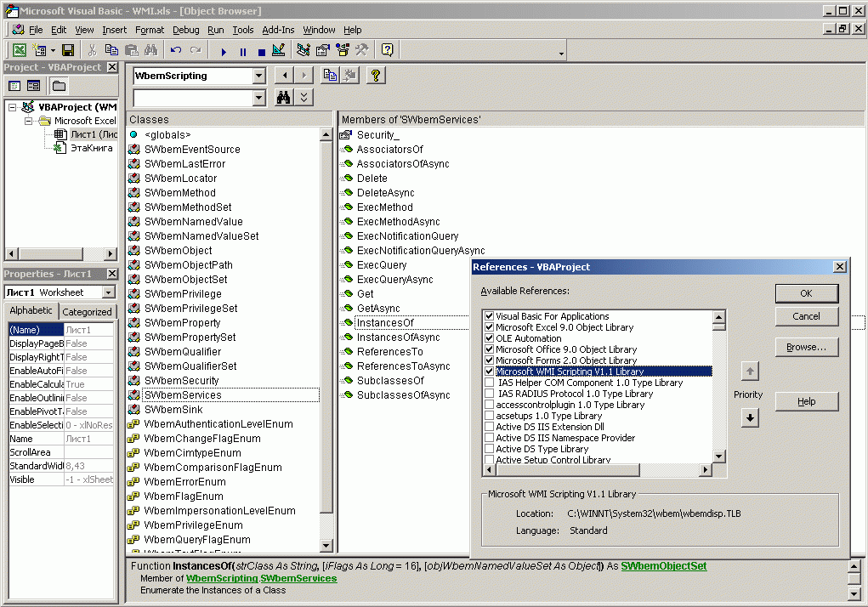Click the Break pause icon
This screenshot has width=868, height=607.
click(x=242, y=52)
